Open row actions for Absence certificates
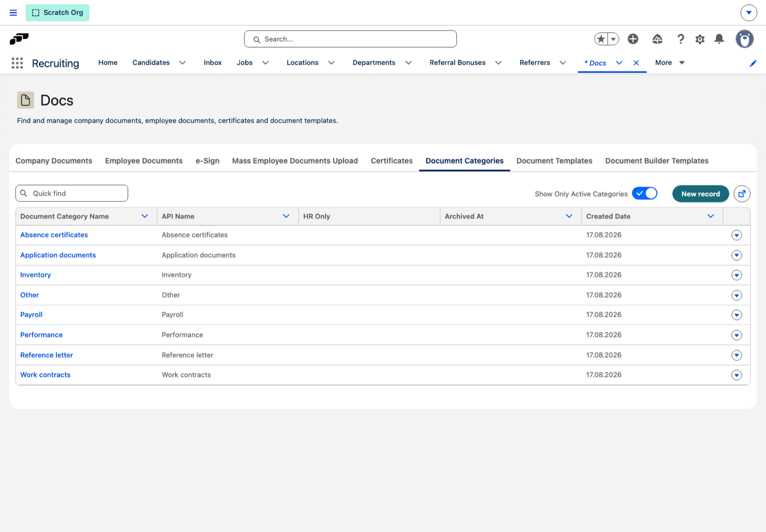This screenshot has width=766, height=532. coord(736,235)
